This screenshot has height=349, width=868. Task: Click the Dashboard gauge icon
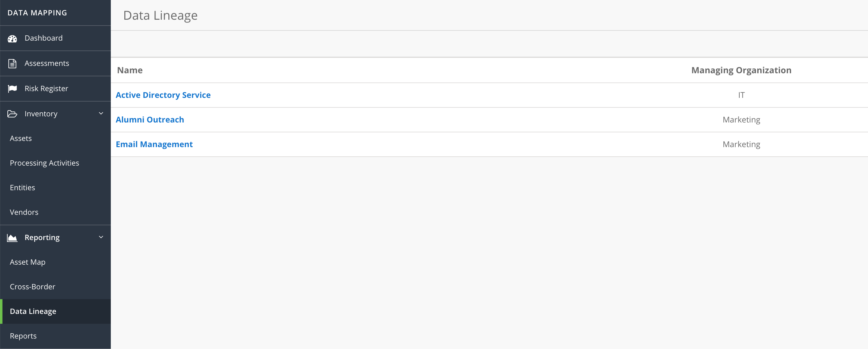tap(12, 38)
